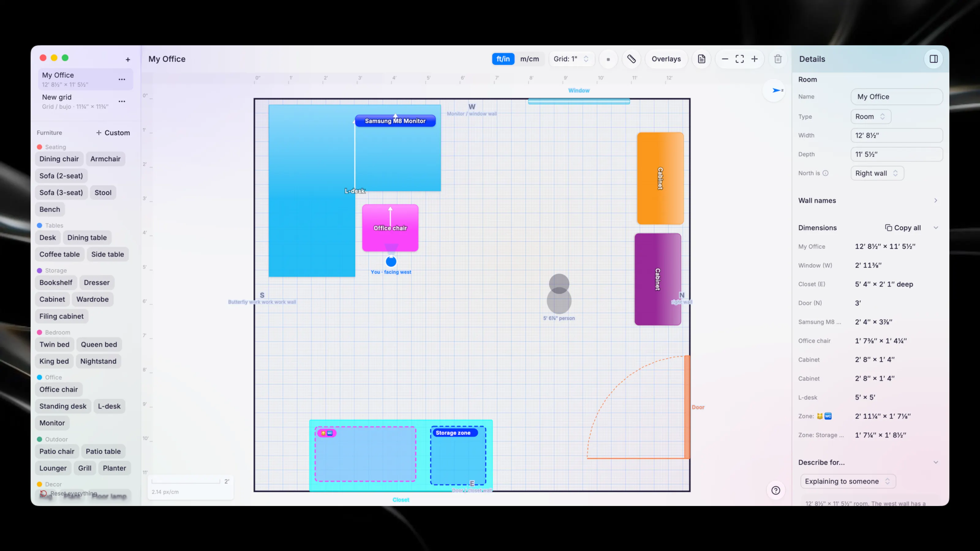Select the cyan Closet area

pos(401,455)
